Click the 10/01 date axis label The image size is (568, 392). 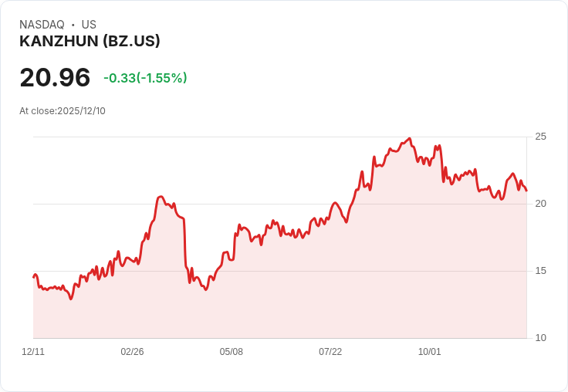tap(430, 352)
